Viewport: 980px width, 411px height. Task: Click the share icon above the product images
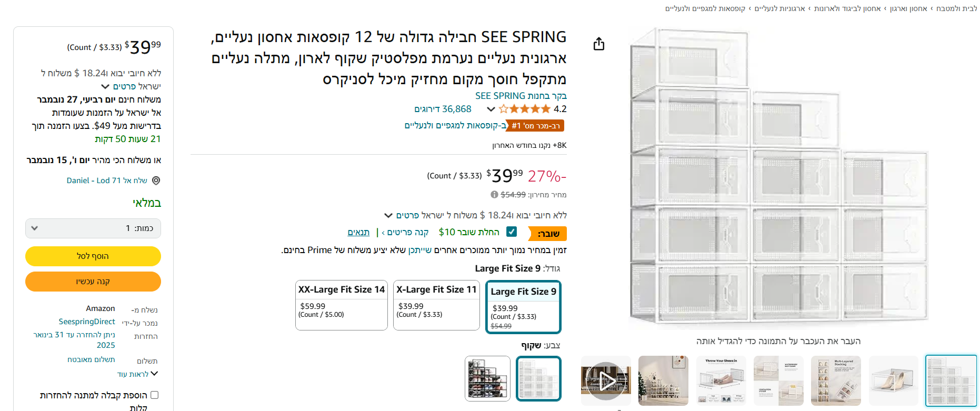click(x=598, y=44)
